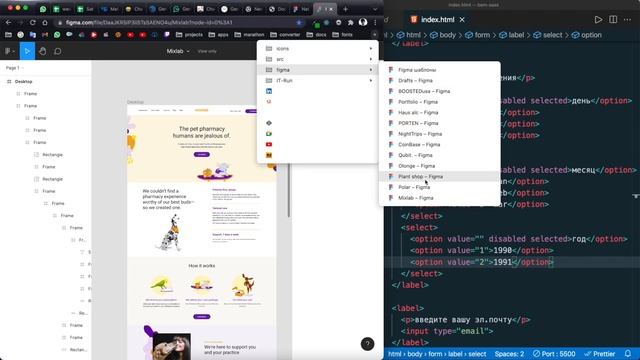Open the Twitch bookmark icon
640x360 pixels.
click(x=167, y=35)
